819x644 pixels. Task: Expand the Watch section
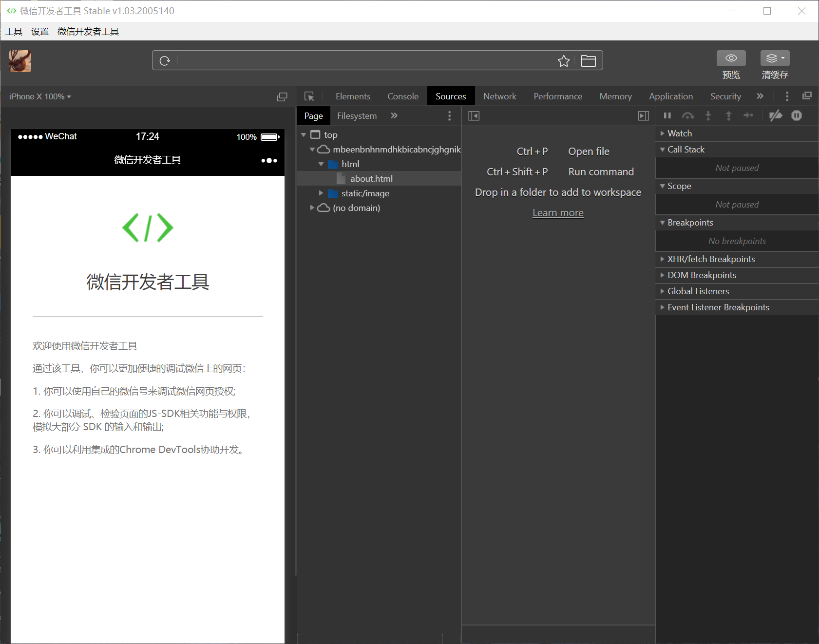click(x=737, y=133)
